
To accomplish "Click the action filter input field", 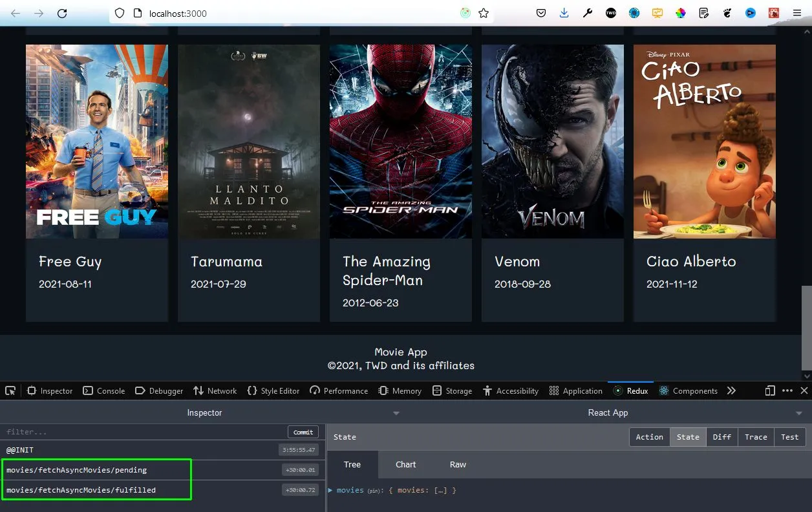I will (x=144, y=432).
